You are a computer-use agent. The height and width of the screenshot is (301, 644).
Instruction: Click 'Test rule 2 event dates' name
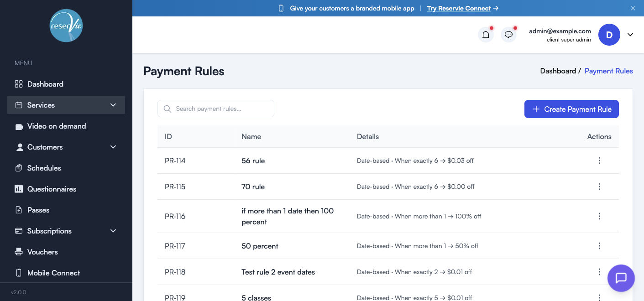pos(278,272)
